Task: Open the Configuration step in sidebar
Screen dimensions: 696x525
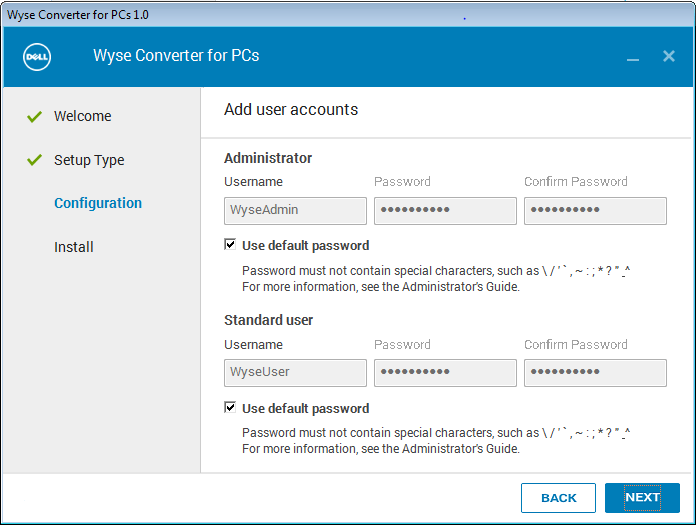Action: (98, 203)
